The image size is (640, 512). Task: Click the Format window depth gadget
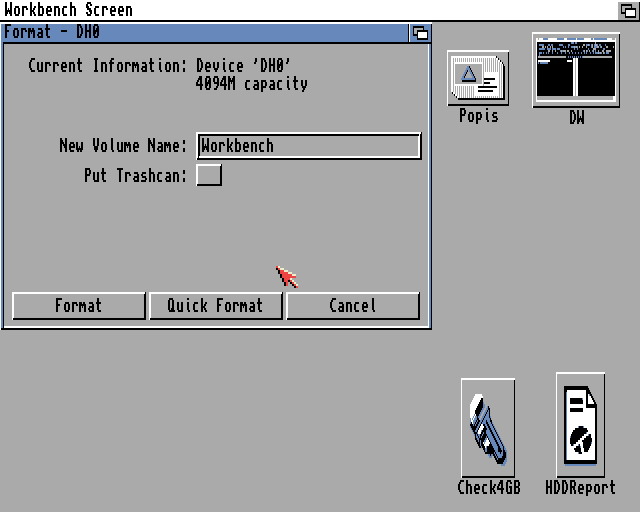point(420,33)
